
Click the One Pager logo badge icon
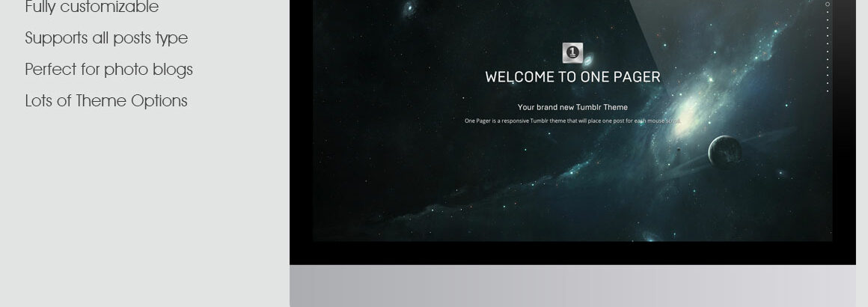(572, 52)
